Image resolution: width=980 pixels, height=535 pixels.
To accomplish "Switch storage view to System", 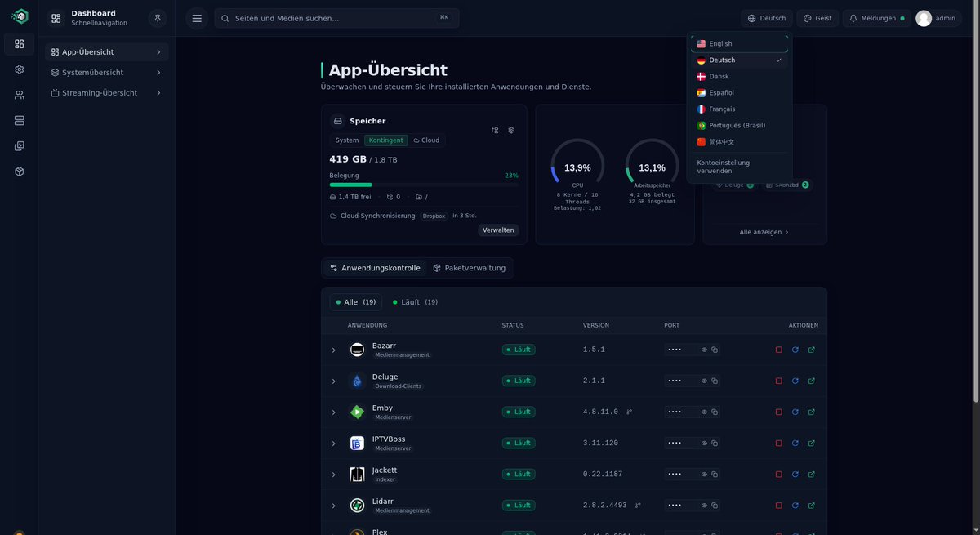I will coord(347,140).
